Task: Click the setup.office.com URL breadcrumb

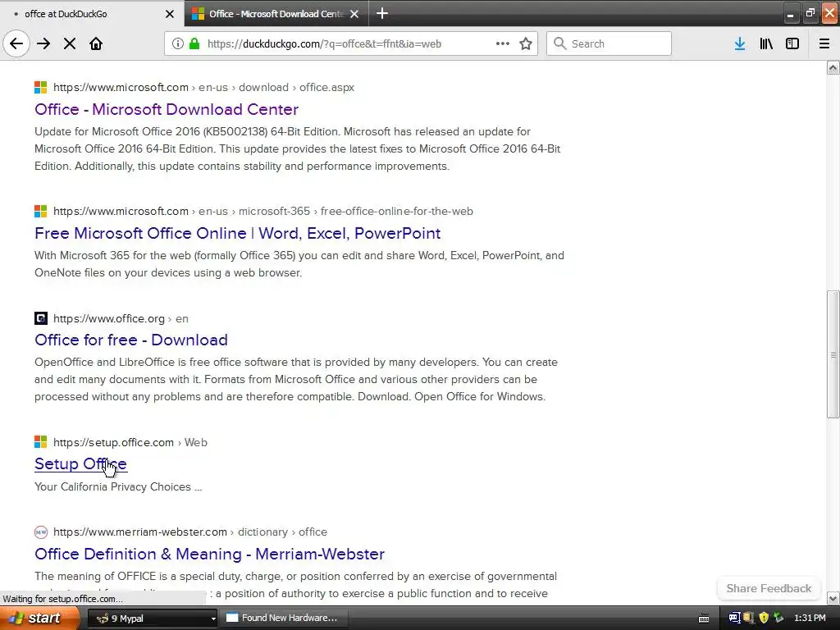Action: coord(130,442)
